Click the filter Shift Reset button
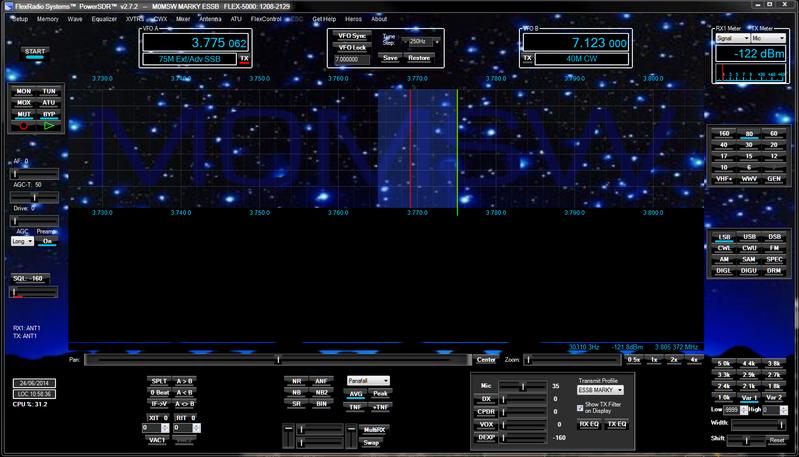The width and height of the screenshot is (799, 457). [x=777, y=440]
